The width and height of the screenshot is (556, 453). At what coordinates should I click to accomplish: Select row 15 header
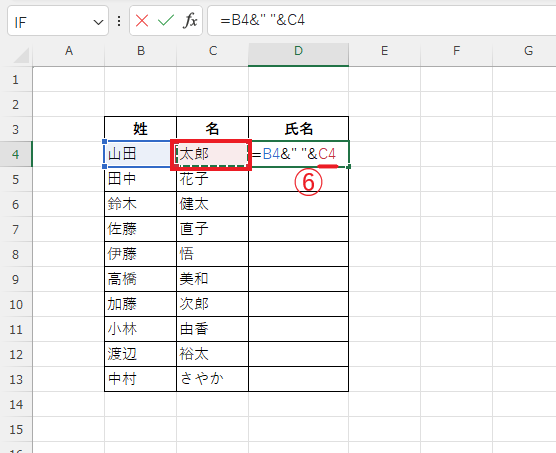(16, 429)
